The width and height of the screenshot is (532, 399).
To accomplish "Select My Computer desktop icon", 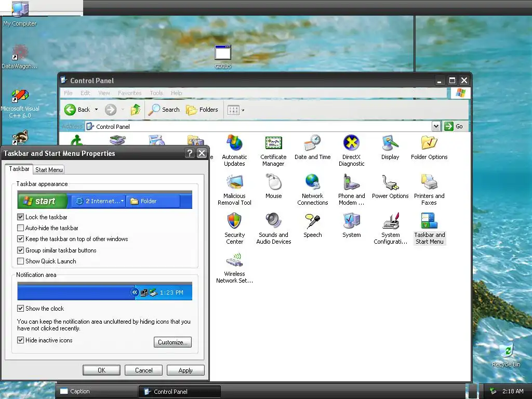I will click(20, 14).
